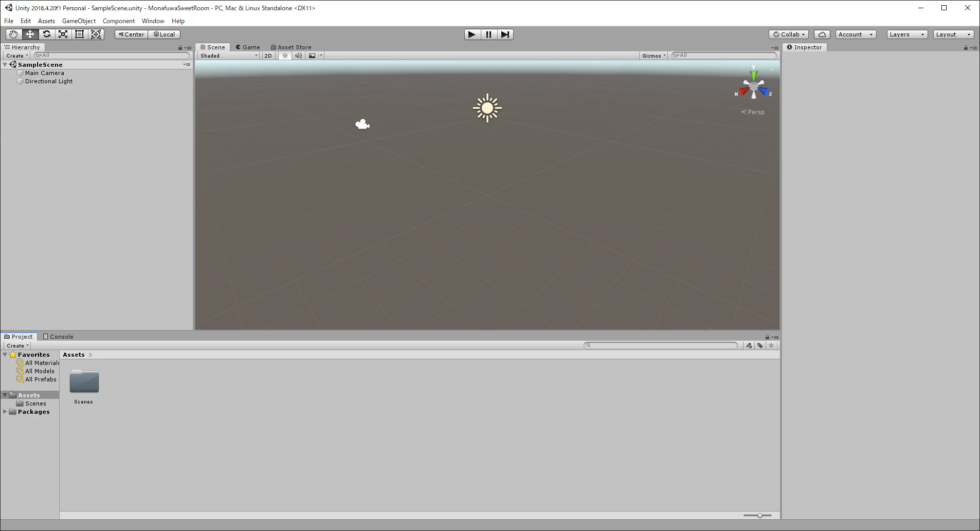Open the Window menu
This screenshot has height=531, width=980.
point(153,21)
